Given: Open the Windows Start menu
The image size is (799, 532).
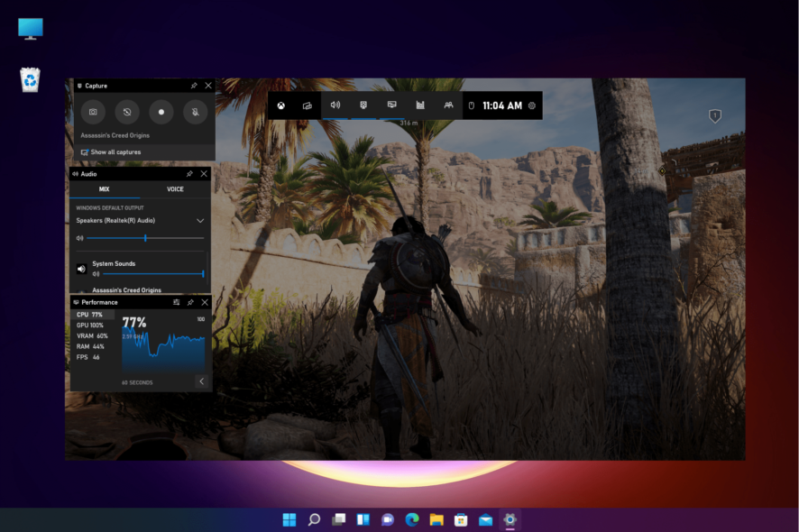Looking at the screenshot, I should click(289, 519).
